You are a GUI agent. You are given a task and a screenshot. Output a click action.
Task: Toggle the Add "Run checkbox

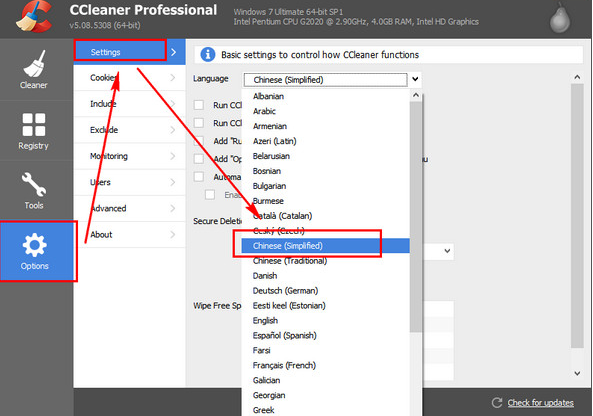pos(199,141)
